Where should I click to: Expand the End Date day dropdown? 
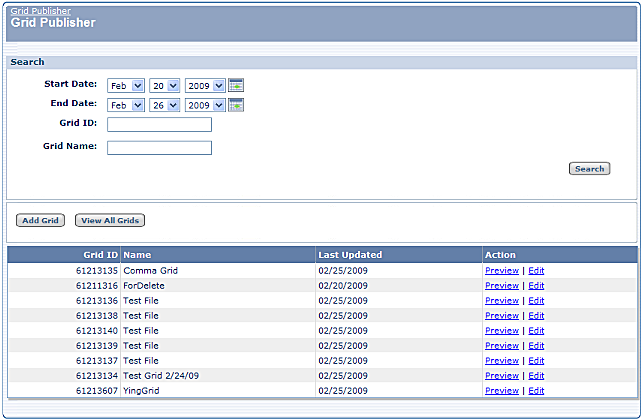(164, 105)
